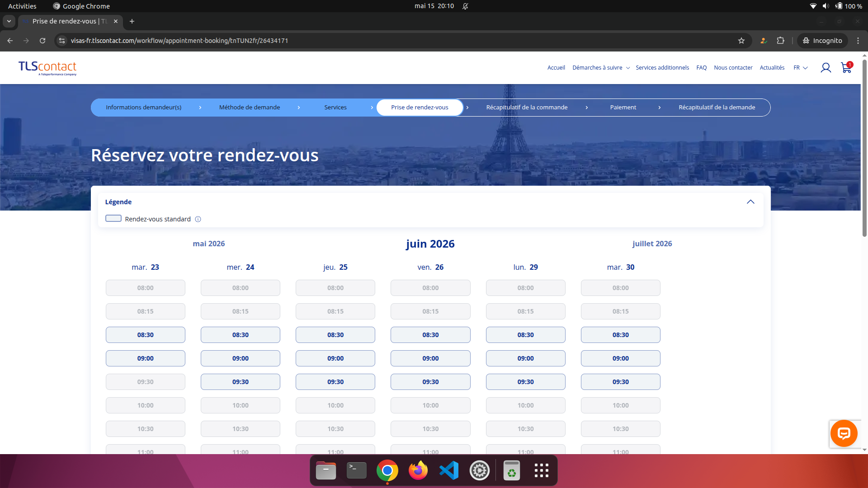The image size is (868, 488).
Task: Open the Incognito indicator button
Action: (822, 41)
